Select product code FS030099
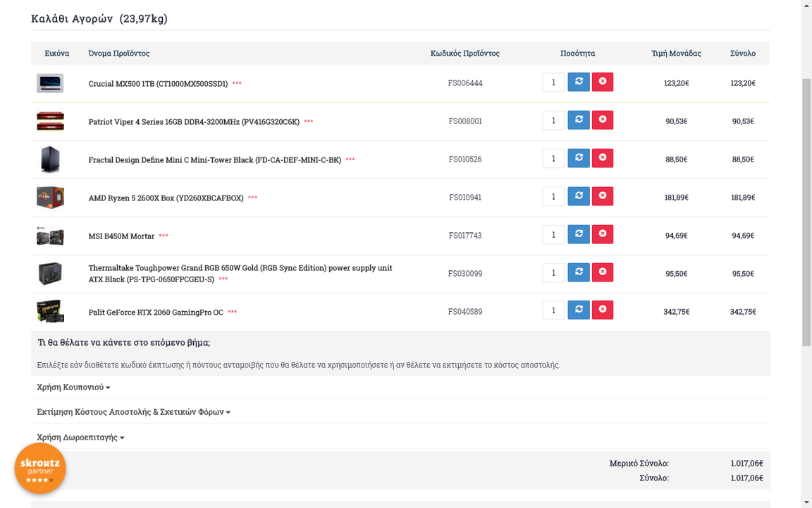 point(465,273)
